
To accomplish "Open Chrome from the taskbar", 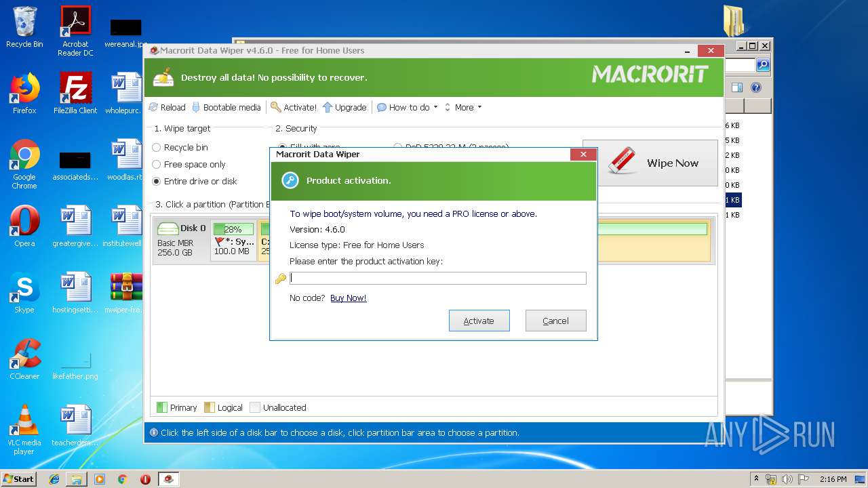I will coord(123,479).
